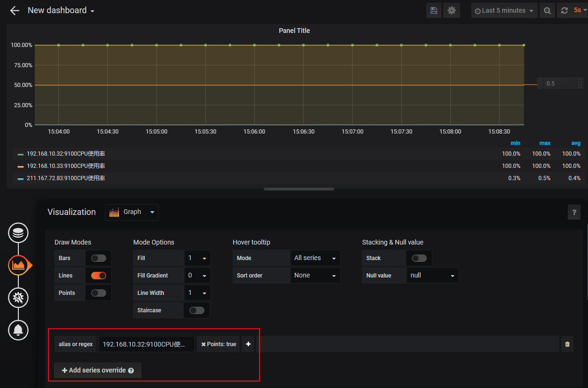Open hover tooltip Mode dropdown
This screenshot has height=388, width=588.
(315, 258)
